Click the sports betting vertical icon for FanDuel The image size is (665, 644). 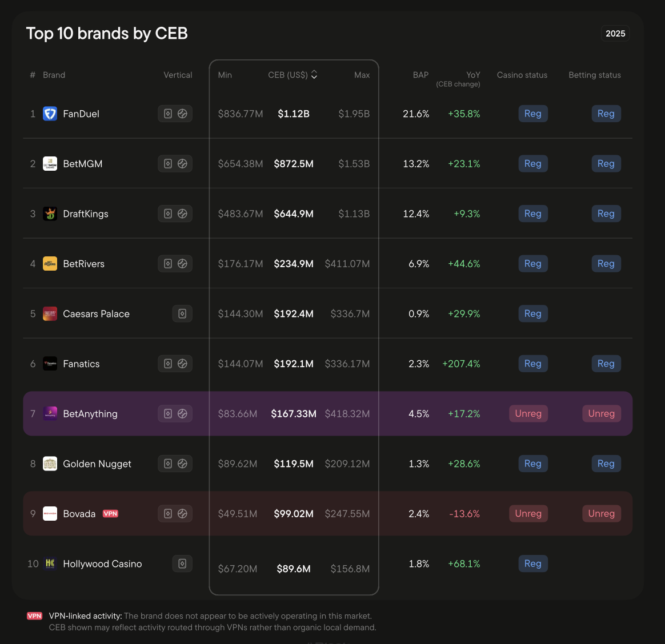182,114
